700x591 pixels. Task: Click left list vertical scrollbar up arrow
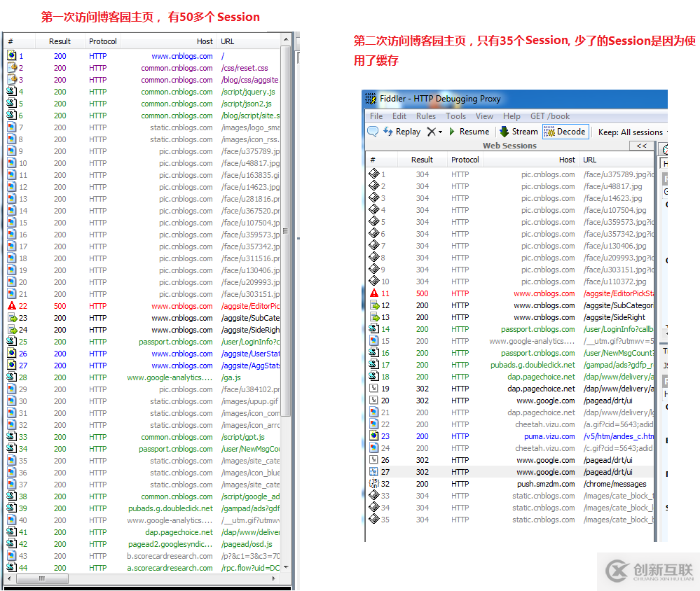pyautogui.click(x=286, y=40)
